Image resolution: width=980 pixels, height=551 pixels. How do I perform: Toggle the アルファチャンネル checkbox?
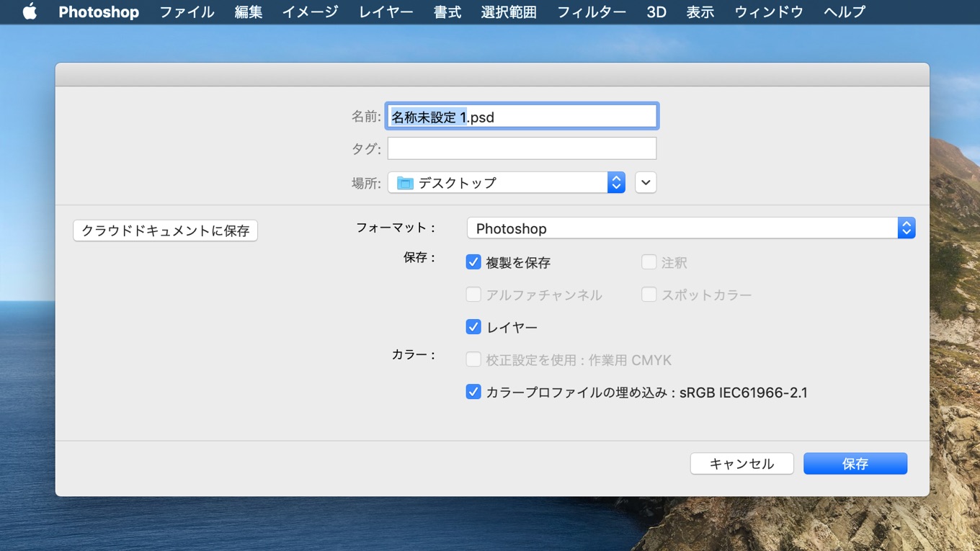[473, 295]
